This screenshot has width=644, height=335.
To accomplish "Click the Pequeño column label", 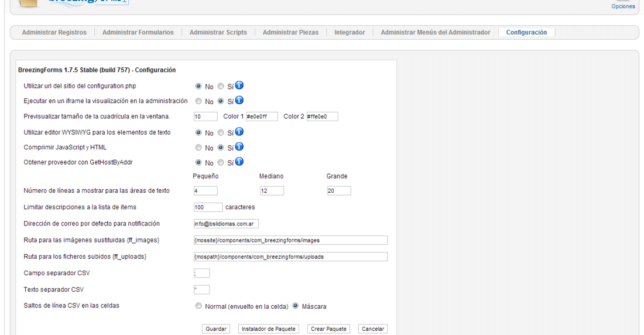I will tap(205, 176).
